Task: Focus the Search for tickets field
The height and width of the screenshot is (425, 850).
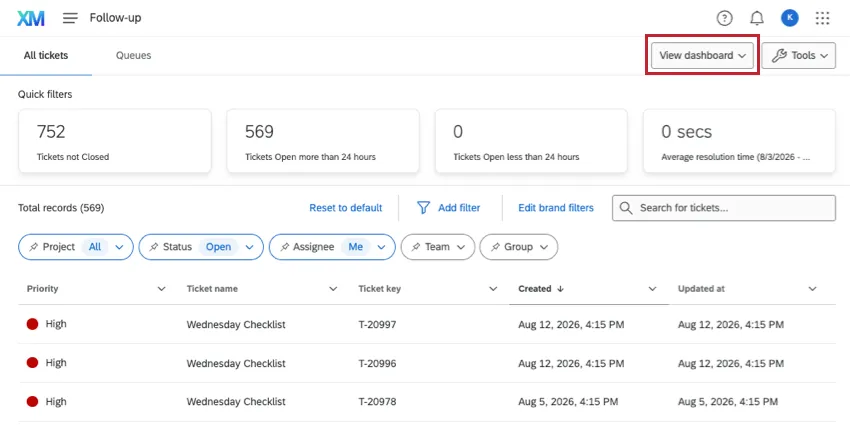Action: [x=724, y=208]
